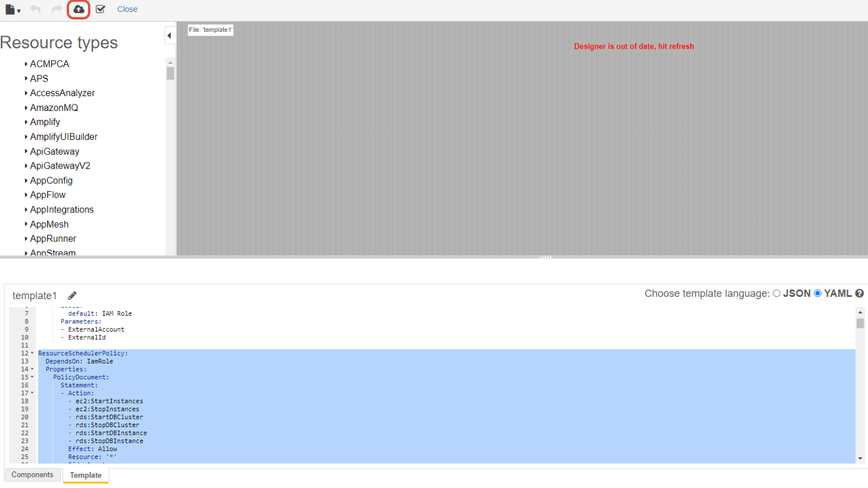This screenshot has width=868, height=488.
Task: Click the pencil icon to rename template1
Action: tap(72, 296)
